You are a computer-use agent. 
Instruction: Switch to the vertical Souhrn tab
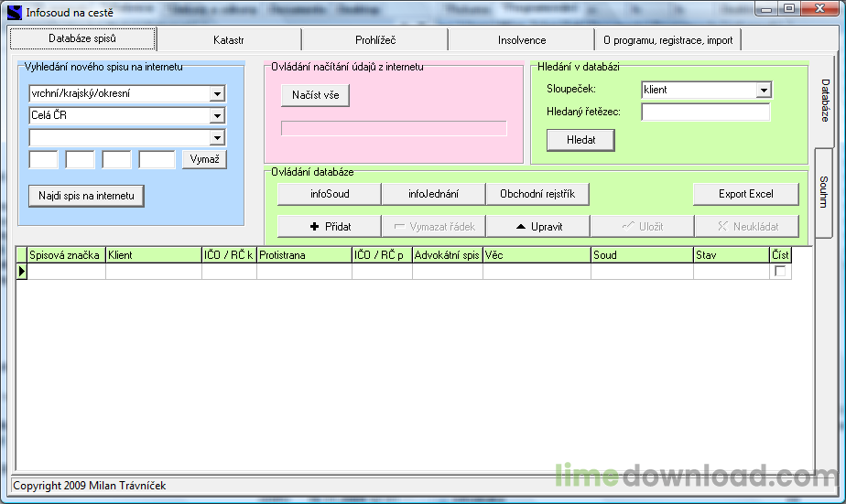click(x=823, y=192)
